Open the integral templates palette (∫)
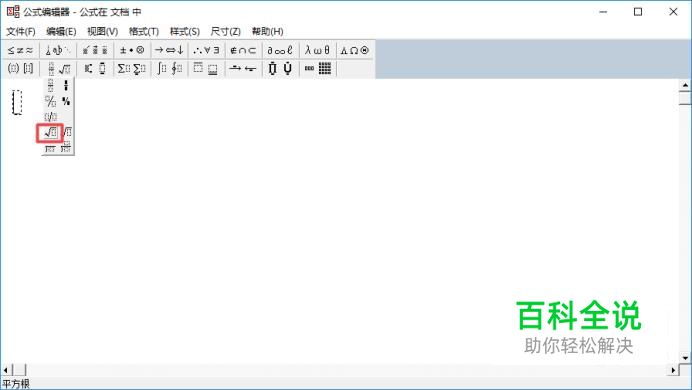 [x=169, y=68]
